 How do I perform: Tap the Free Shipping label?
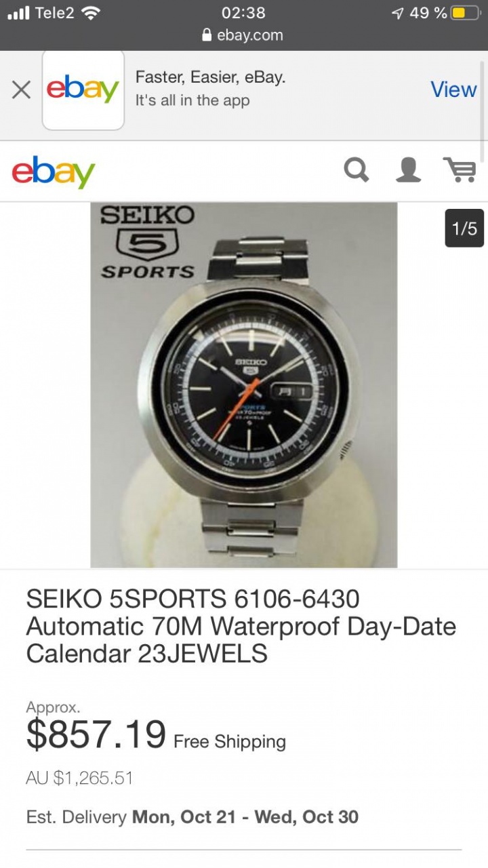(230, 742)
